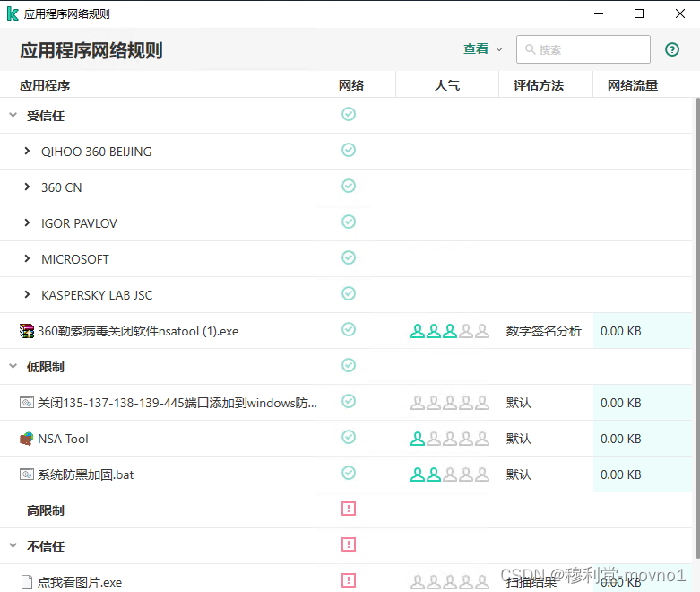Click 数字签名分析 evaluation cell
This screenshot has height=592, width=700.
tap(544, 331)
